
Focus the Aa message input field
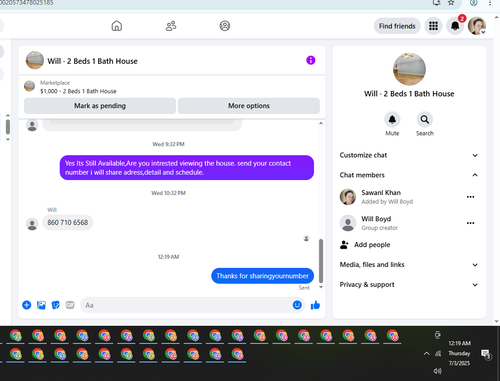pyautogui.click(x=187, y=305)
